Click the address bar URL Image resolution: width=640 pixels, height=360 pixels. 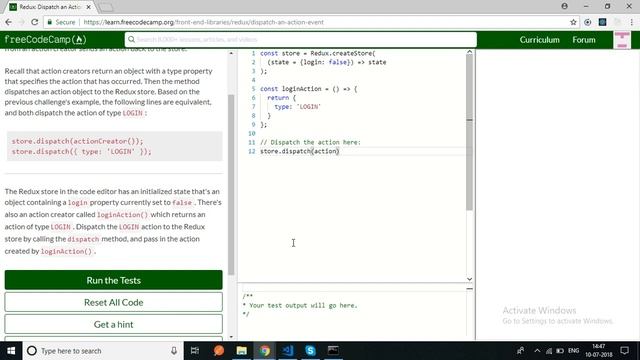203,22
